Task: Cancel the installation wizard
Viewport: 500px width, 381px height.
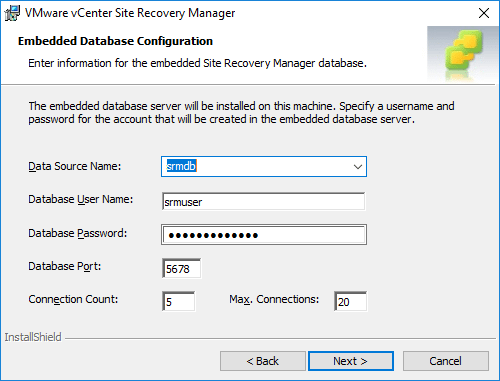Action: [446, 361]
